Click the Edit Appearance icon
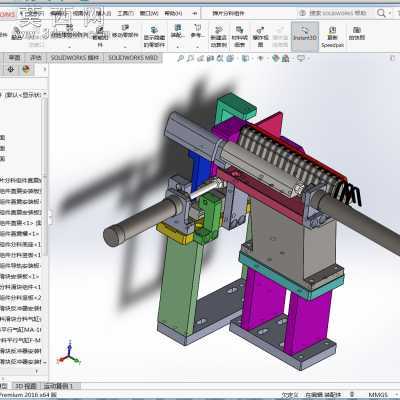 coord(275,59)
